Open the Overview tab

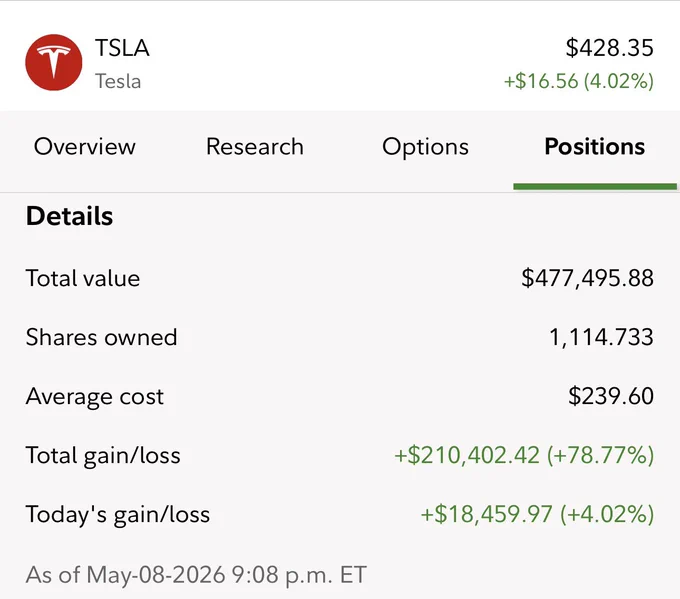(85, 147)
